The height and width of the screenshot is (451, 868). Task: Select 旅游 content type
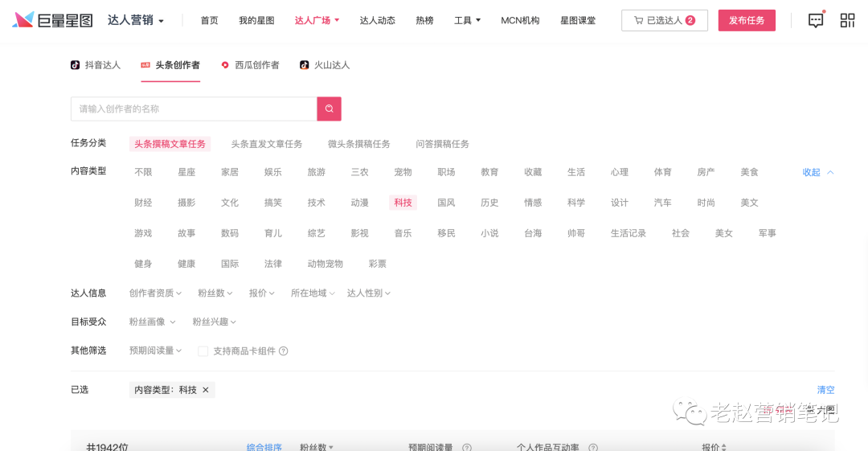click(x=316, y=172)
